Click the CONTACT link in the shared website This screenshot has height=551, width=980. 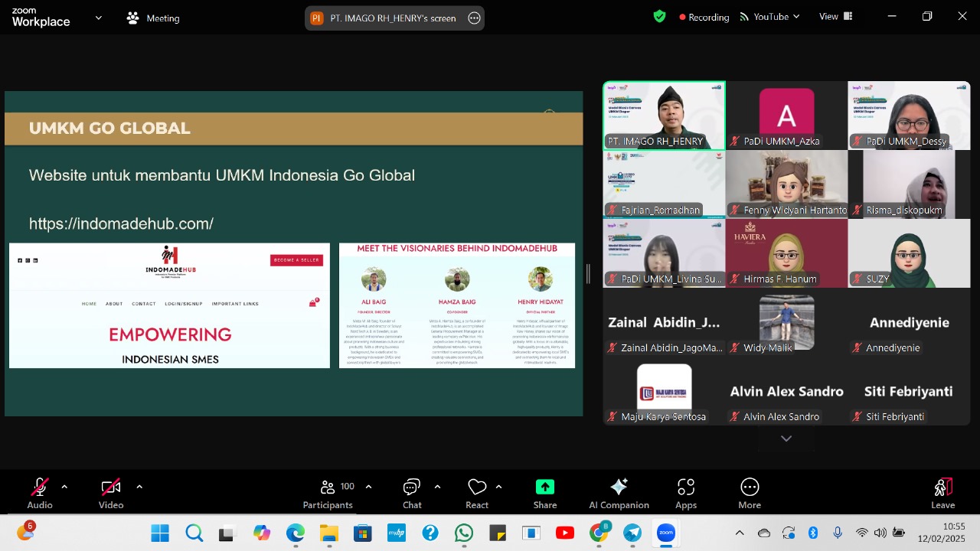[144, 304]
